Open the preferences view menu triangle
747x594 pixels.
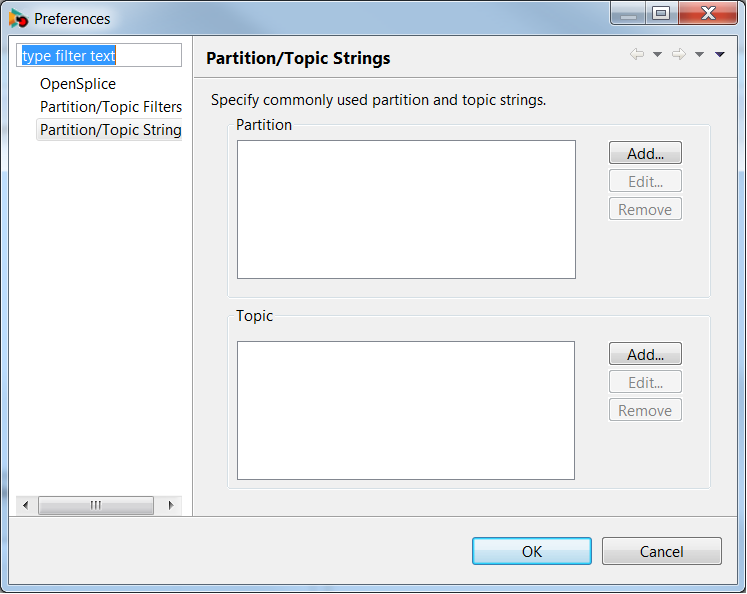(720, 54)
